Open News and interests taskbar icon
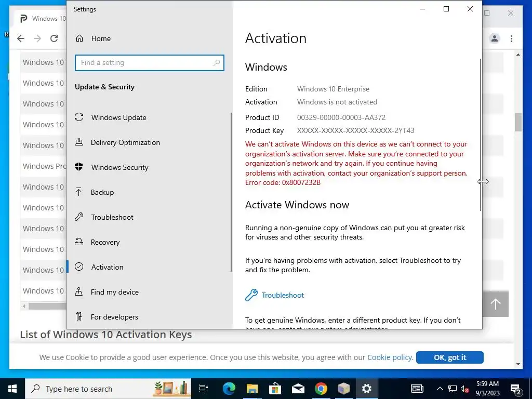 417,389
